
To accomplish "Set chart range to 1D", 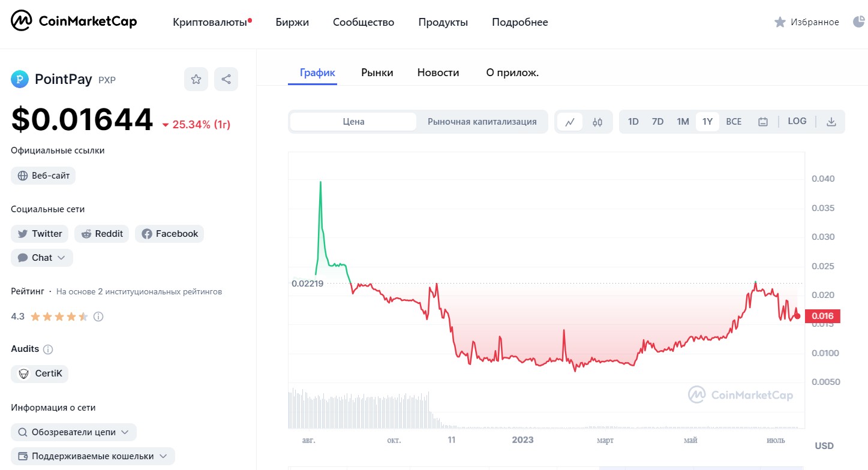I will (633, 122).
